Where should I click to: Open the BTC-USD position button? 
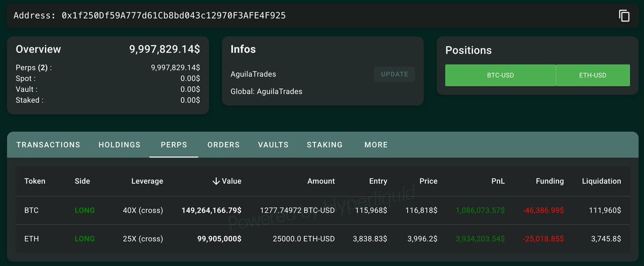500,75
